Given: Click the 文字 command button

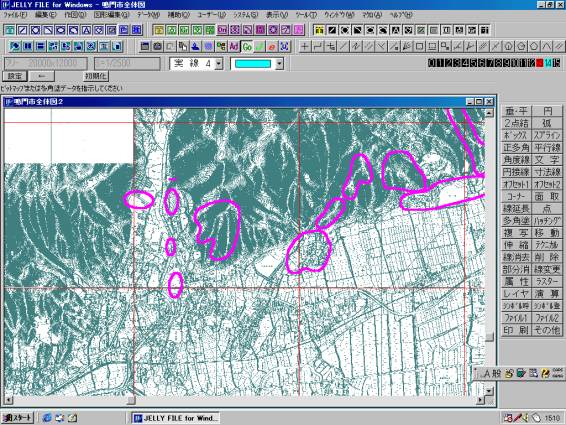Looking at the screenshot, I should [547, 160].
